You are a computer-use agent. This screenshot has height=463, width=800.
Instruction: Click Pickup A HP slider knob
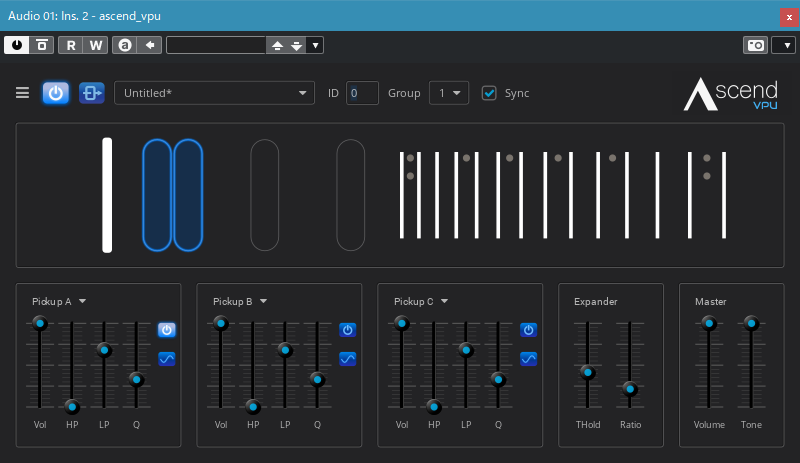pos(72,407)
